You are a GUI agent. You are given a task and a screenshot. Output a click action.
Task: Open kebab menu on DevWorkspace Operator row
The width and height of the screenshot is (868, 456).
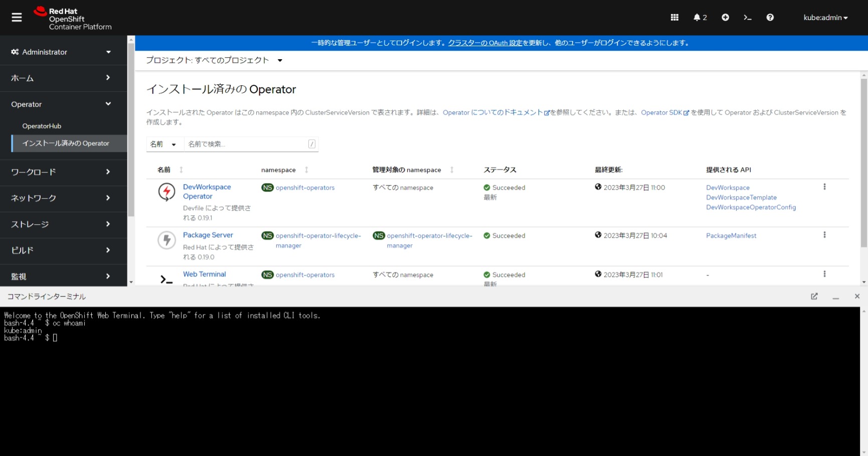(x=825, y=186)
